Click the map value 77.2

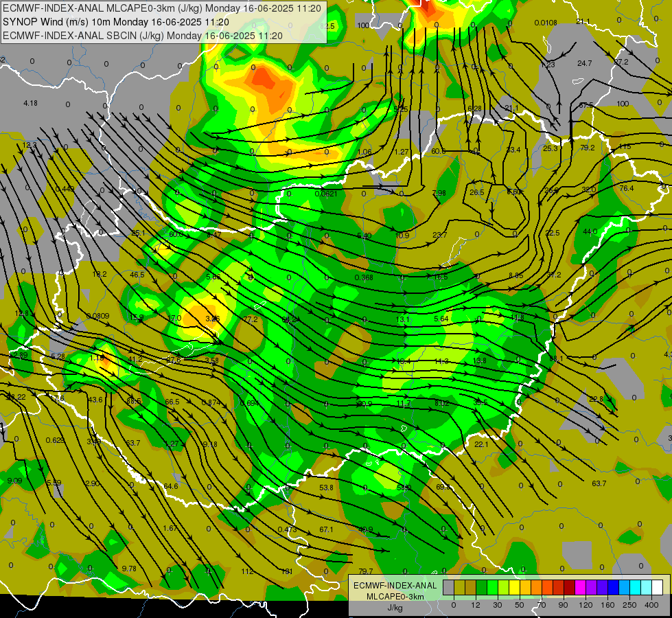pos(251,319)
